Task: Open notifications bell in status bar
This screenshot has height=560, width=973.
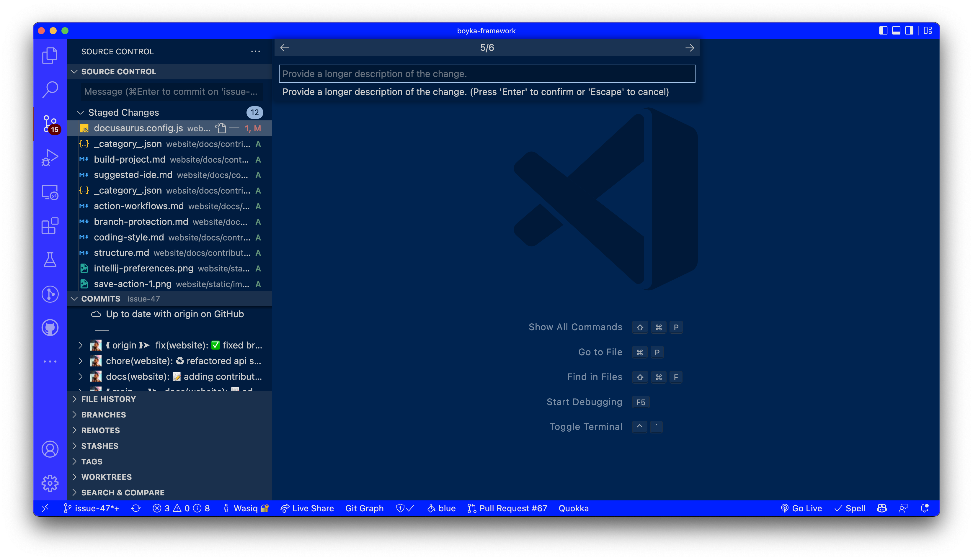Action: click(925, 508)
